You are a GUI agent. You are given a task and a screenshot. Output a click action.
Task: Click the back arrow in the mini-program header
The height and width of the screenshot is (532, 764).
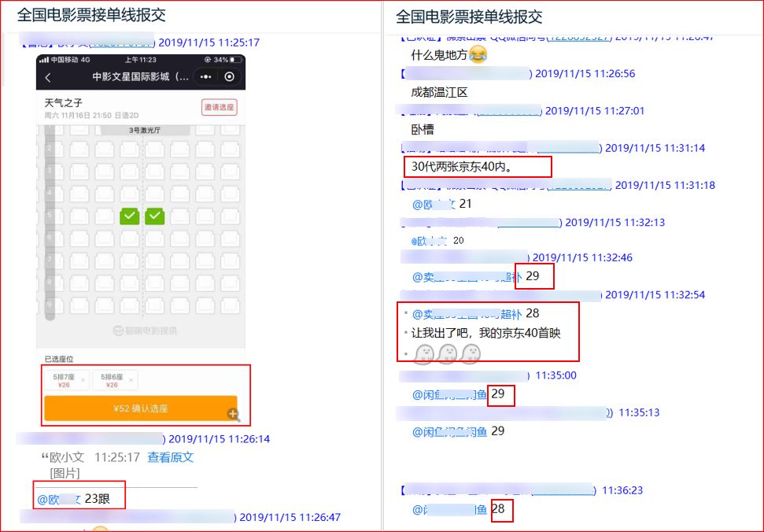48,77
